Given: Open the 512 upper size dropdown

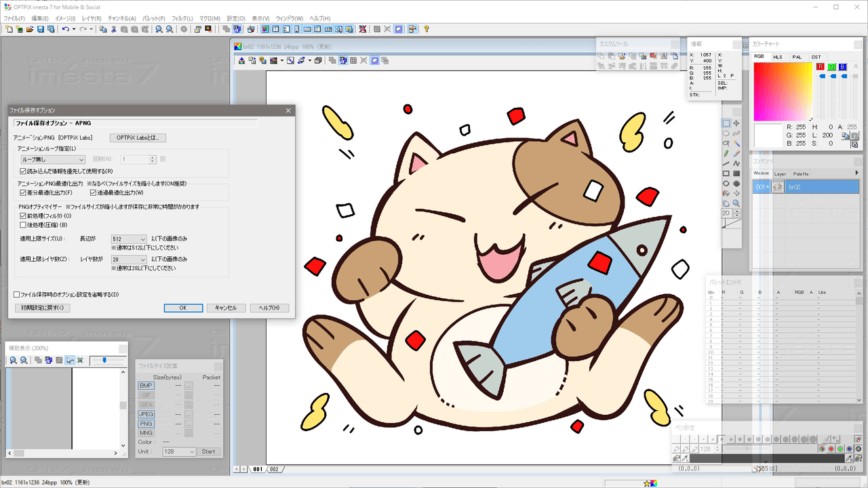Looking at the screenshot, I should point(129,239).
